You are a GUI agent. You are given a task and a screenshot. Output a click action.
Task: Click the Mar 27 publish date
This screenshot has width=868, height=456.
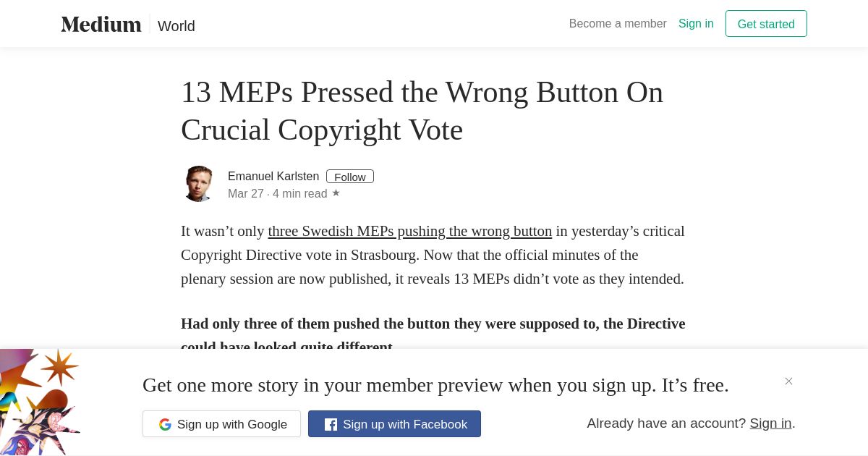246,194
